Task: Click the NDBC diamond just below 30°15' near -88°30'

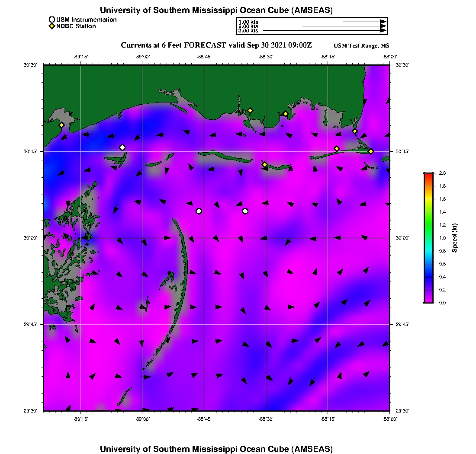Action: [x=264, y=164]
